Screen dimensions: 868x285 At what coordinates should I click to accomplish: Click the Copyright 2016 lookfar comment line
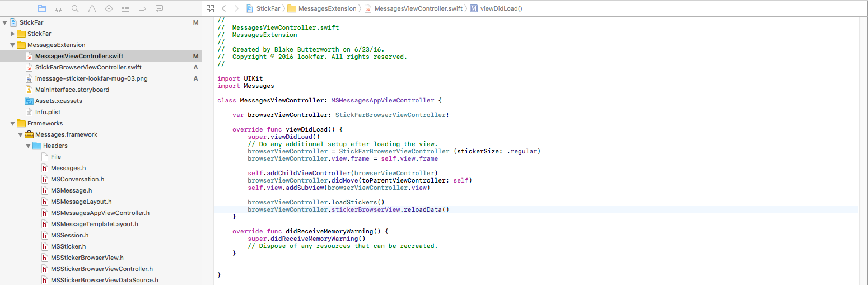(312, 57)
